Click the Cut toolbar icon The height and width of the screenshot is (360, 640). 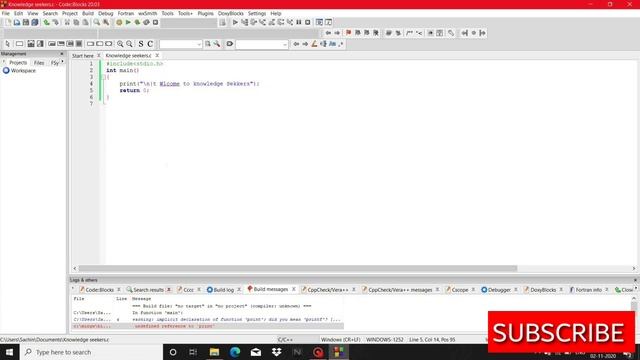[x=67, y=22]
